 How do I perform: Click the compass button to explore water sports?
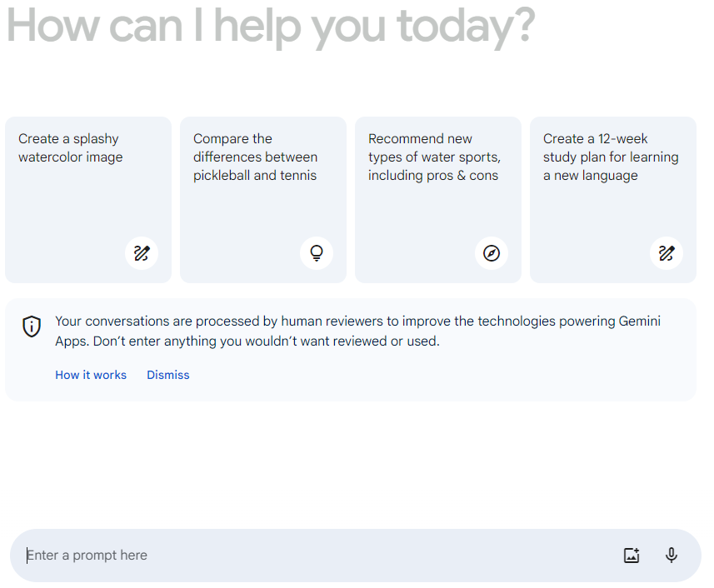pyautogui.click(x=492, y=253)
